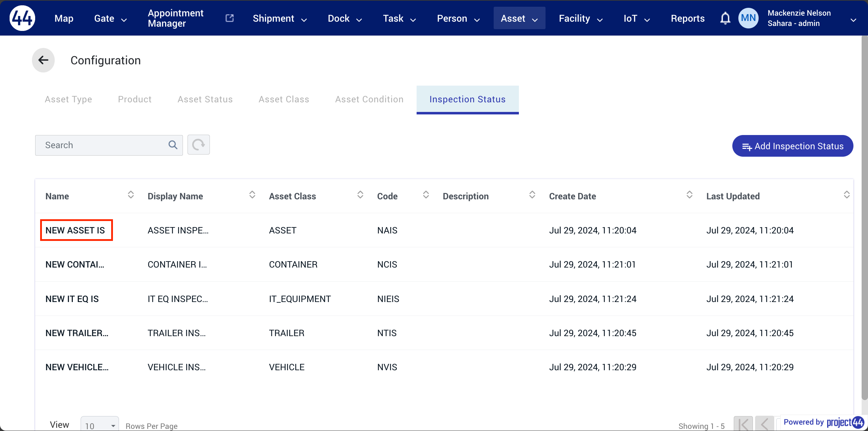Click the refresh table icon
This screenshot has width=868, height=431.
point(199,145)
